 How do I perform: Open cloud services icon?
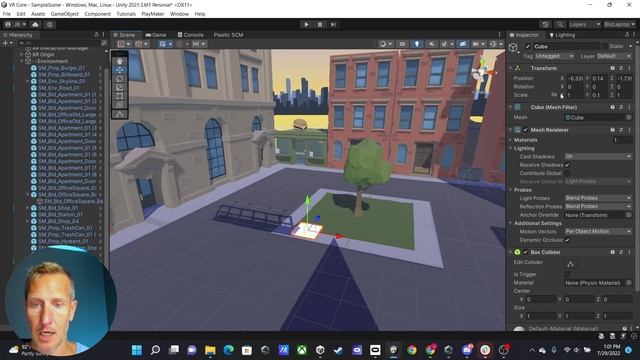[36, 24]
